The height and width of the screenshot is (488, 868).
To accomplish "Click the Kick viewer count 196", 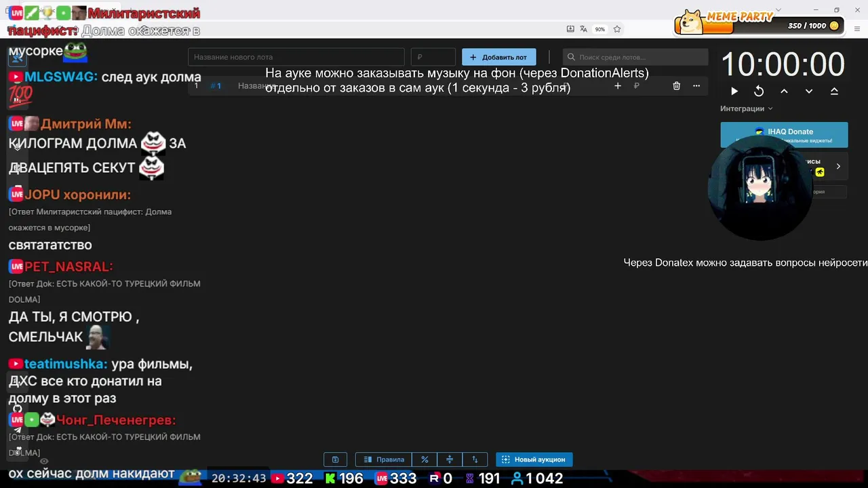I will pos(344,479).
